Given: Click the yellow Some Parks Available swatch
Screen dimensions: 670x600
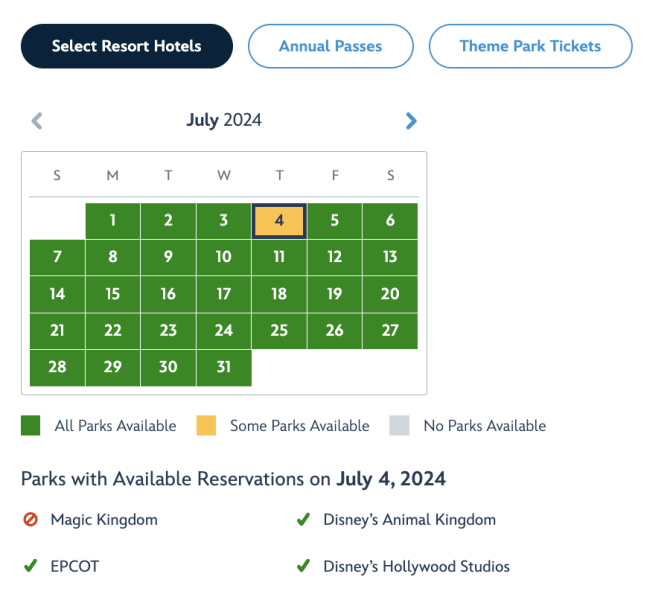Looking at the screenshot, I should click(x=207, y=426).
